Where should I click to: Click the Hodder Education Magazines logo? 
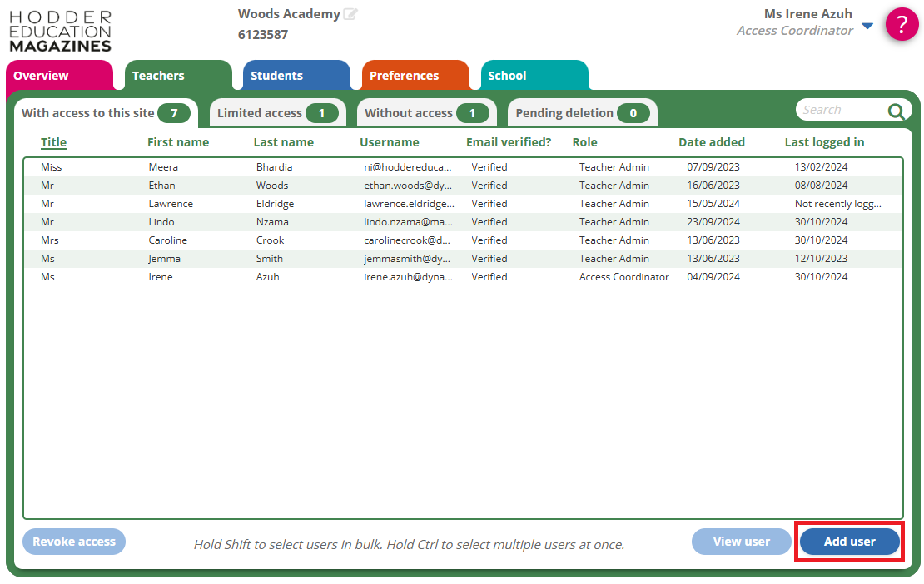(61, 32)
